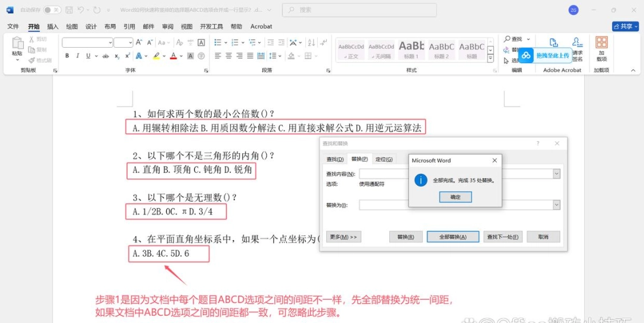644x323 pixels.
Task: Click the bulleted list icon
Action: [x=218, y=42]
